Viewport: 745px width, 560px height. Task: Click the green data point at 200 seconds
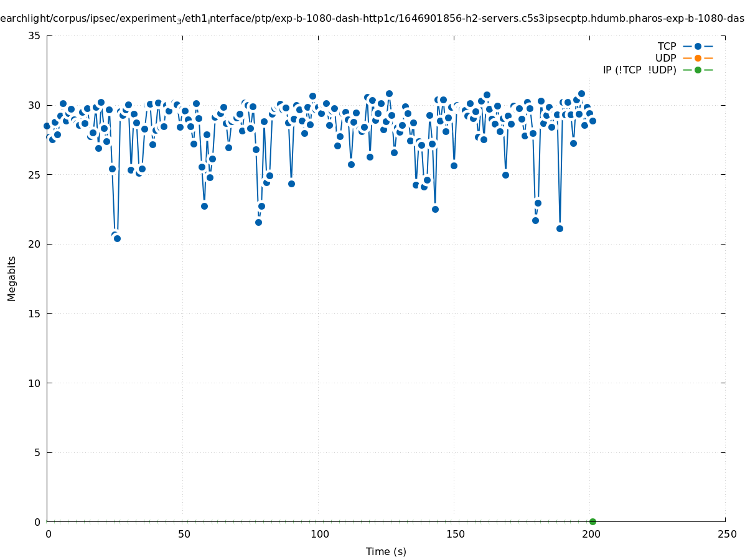coord(593,521)
